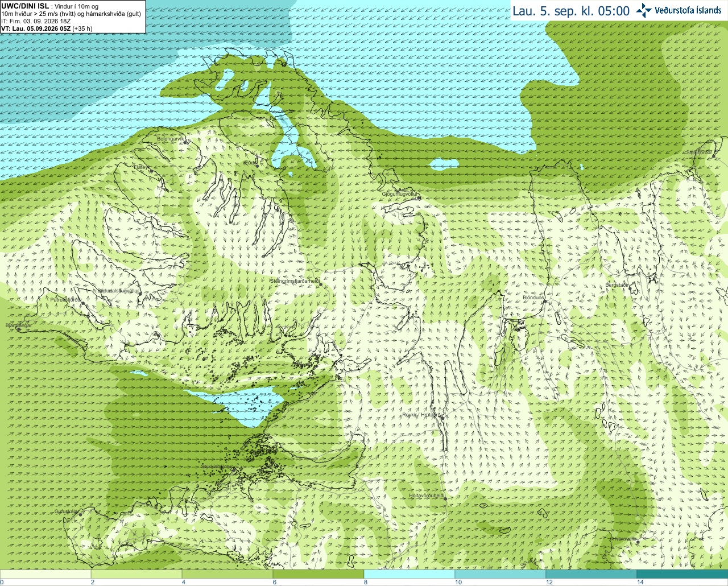Pick the 0–2 m/s pale legend swatch
The image size is (728, 586).
(x=45, y=574)
